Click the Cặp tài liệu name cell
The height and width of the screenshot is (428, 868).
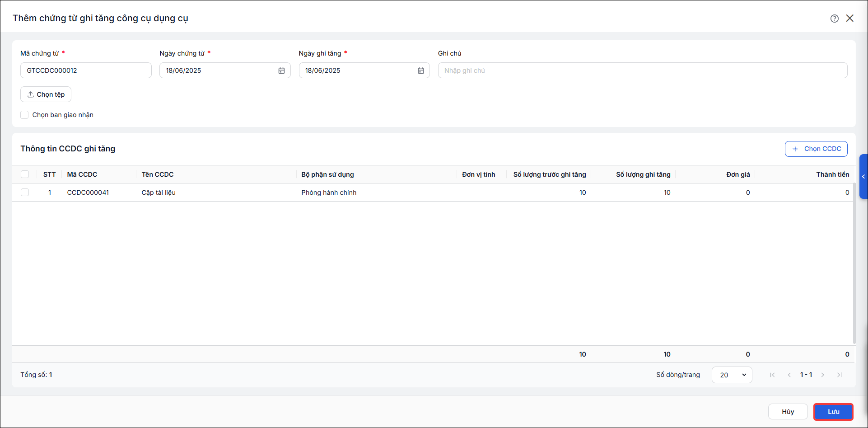tap(159, 193)
